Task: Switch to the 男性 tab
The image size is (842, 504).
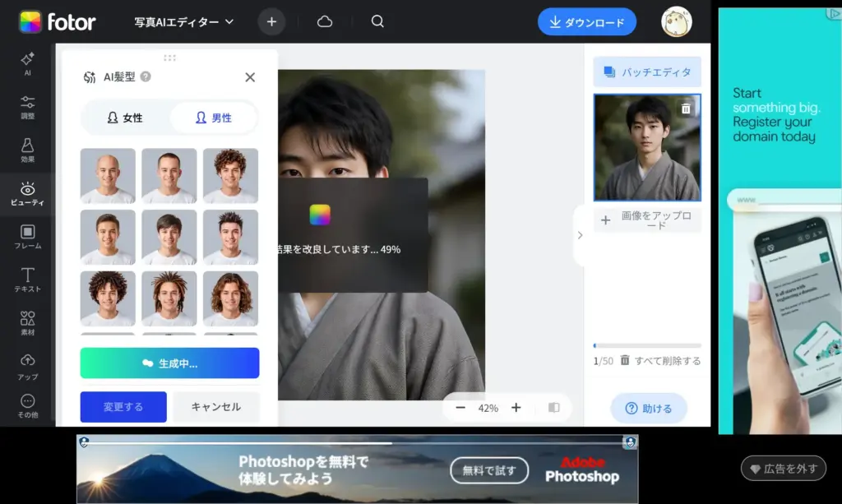Action: coord(214,118)
